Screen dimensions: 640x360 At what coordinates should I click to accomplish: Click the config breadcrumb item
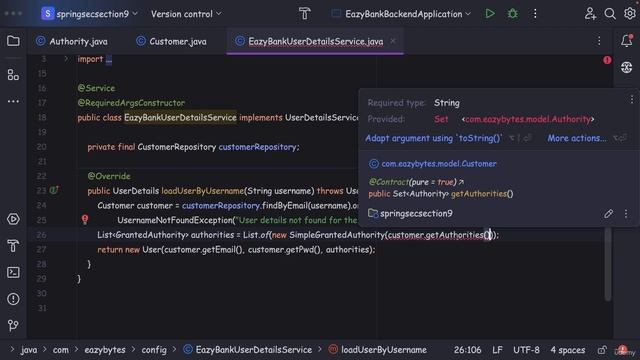click(154, 350)
